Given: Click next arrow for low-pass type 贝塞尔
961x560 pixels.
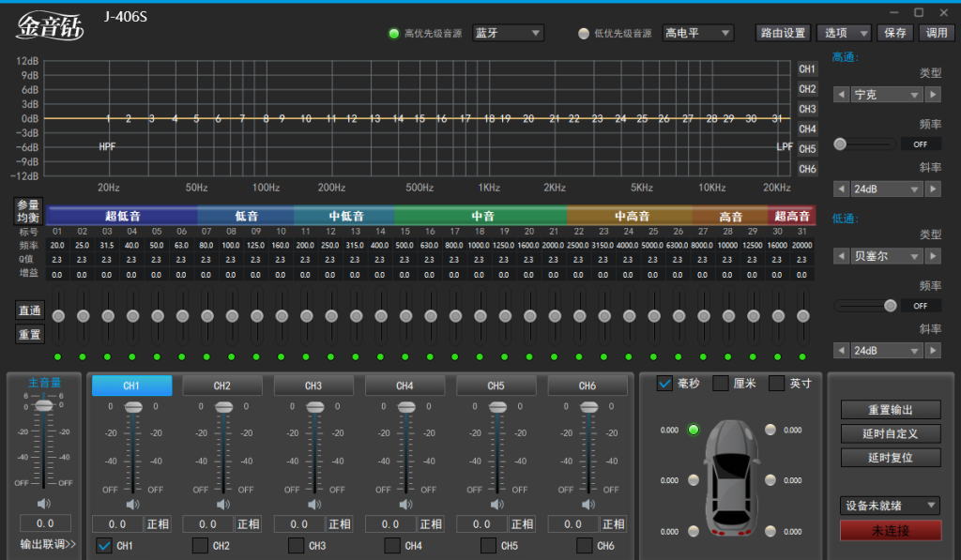Looking at the screenshot, I should [x=934, y=256].
